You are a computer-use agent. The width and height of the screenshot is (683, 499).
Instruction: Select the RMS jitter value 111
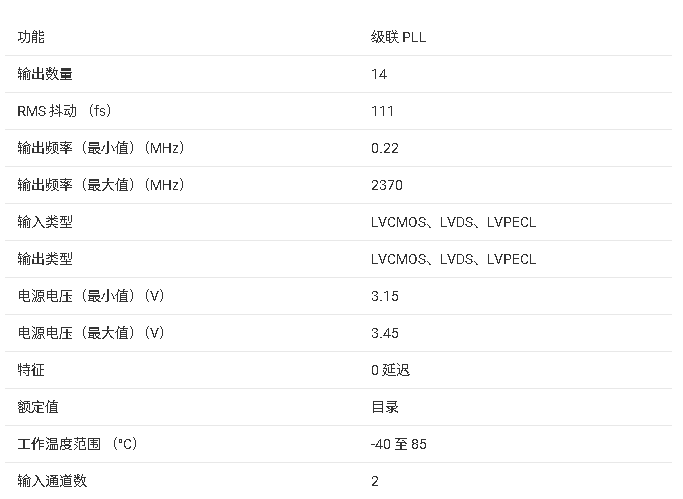tap(383, 111)
